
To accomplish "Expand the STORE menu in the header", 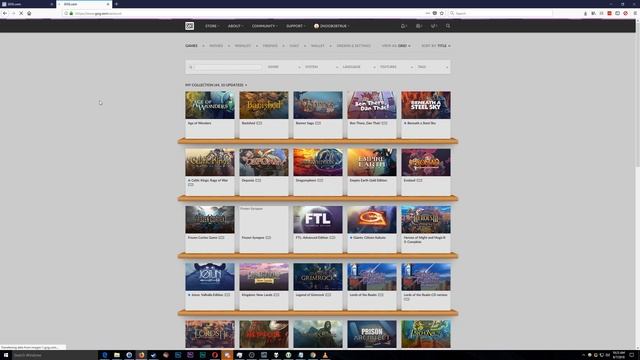I will (212, 26).
